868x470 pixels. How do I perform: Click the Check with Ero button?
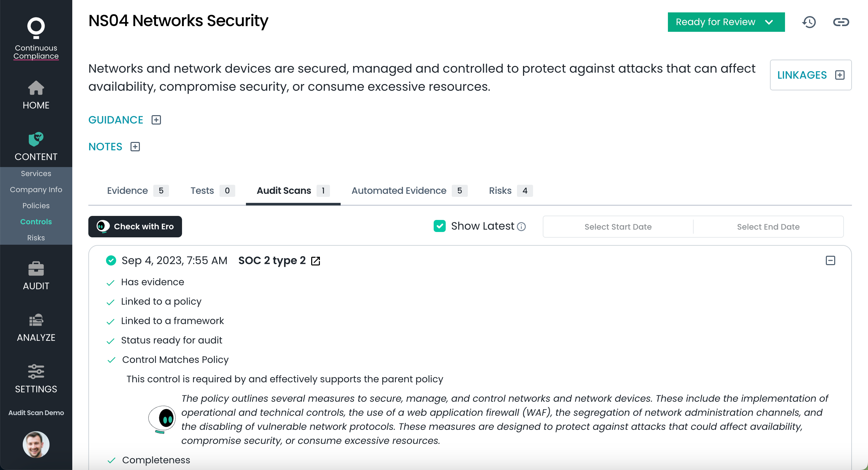pyautogui.click(x=135, y=226)
